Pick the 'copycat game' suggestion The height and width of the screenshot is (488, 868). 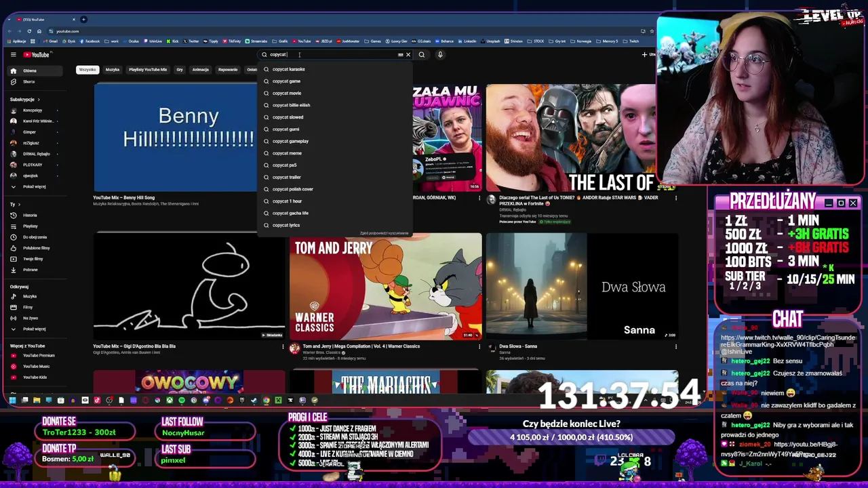click(x=336, y=81)
